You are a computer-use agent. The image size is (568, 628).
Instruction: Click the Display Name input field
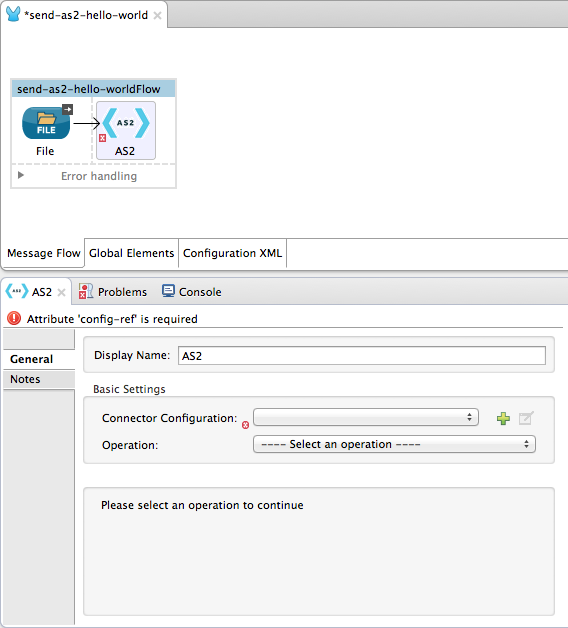click(x=362, y=356)
